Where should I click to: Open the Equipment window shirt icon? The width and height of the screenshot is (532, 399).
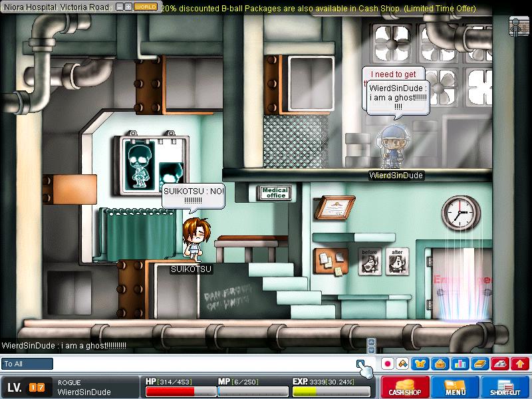[420, 364]
